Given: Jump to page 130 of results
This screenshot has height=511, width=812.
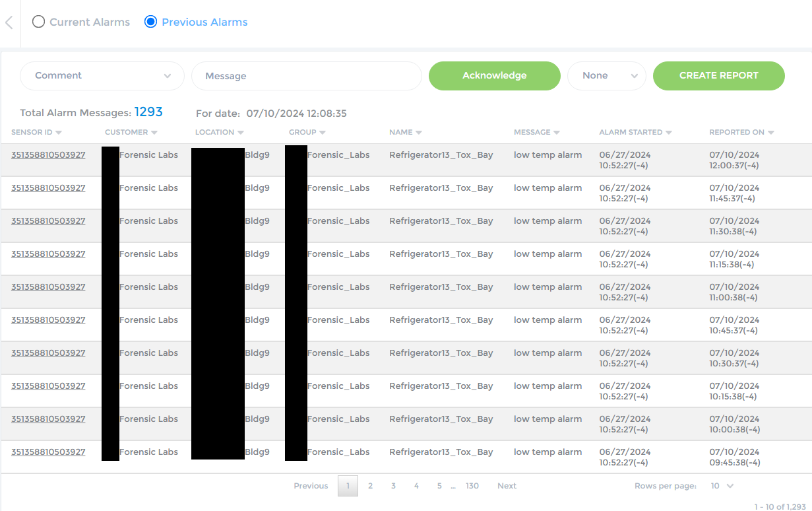Looking at the screenshot, I should pyautogui.click(x=472, y=486).
